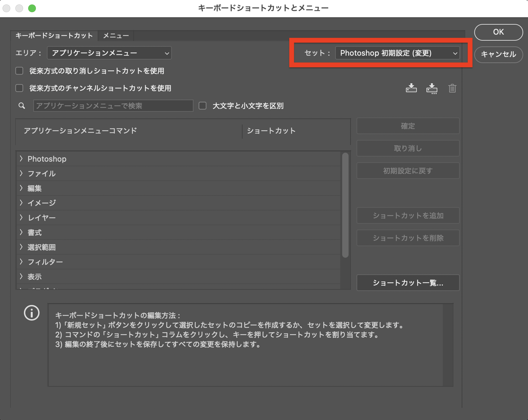Open the ショートカット一覧 summary
The width and height of the screenshot is (528, 420).
(408, 283)
